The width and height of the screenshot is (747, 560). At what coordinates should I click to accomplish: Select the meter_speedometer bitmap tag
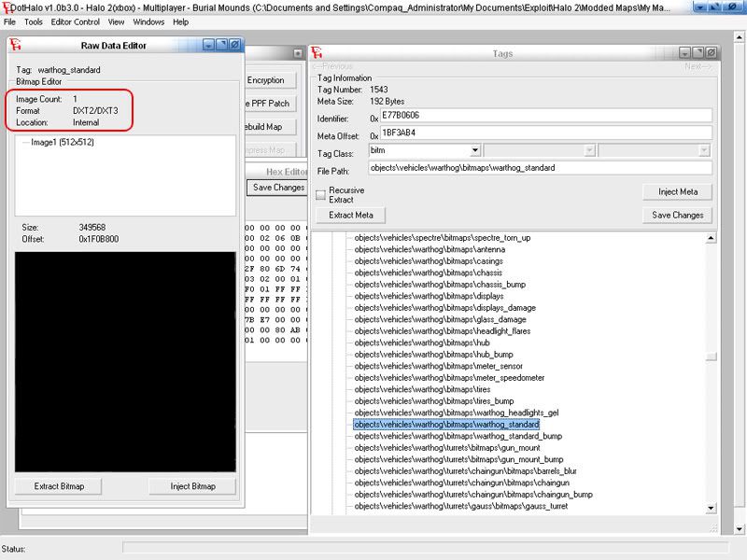[449, 378]
